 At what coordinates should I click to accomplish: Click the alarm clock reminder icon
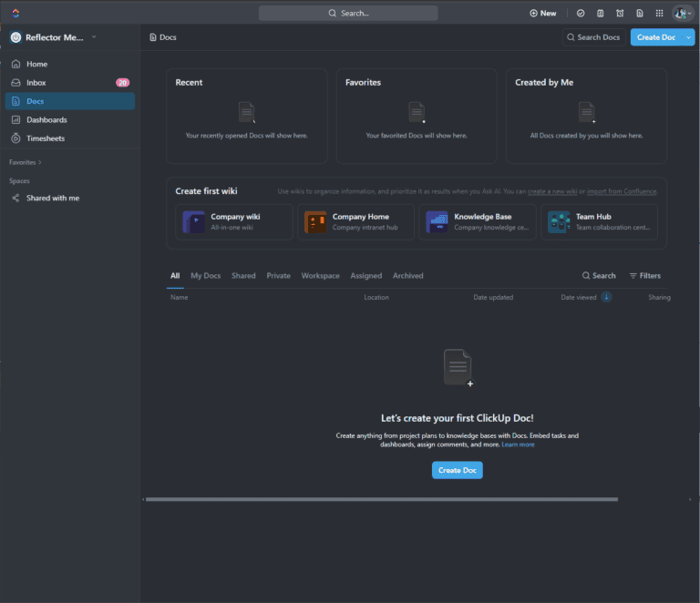point(620,14)
